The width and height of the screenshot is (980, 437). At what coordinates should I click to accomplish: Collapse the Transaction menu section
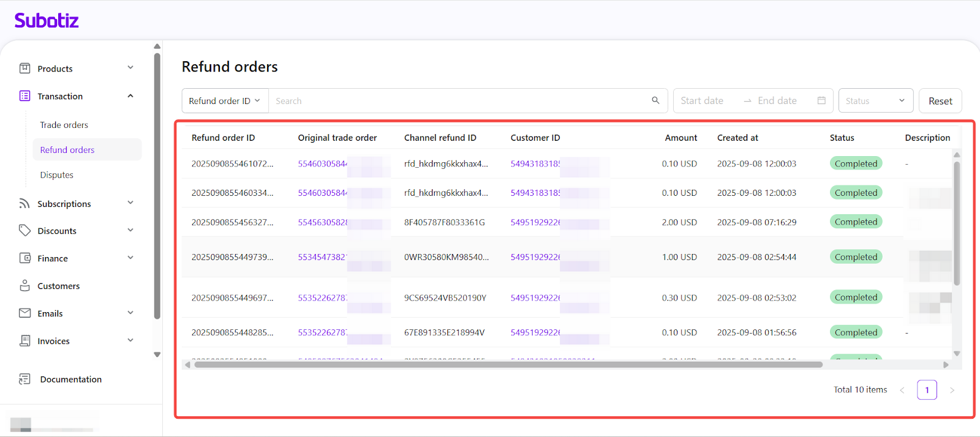[130, 96]
